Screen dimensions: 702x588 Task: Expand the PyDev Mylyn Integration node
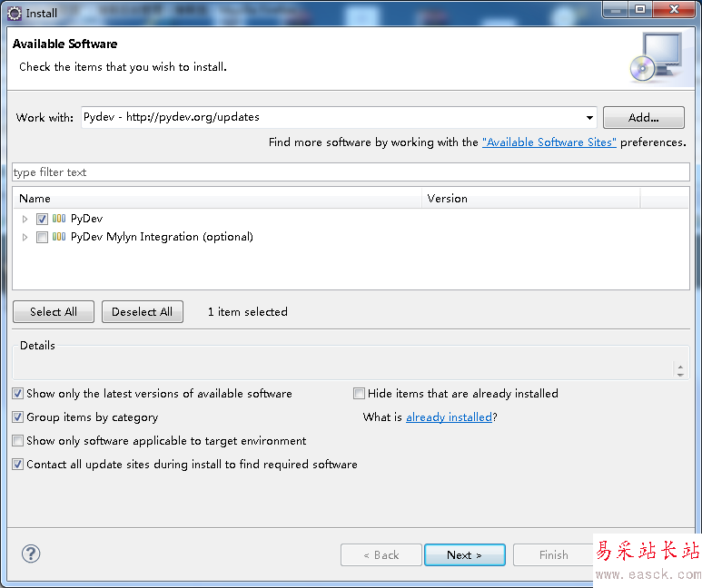click(25, 237)
